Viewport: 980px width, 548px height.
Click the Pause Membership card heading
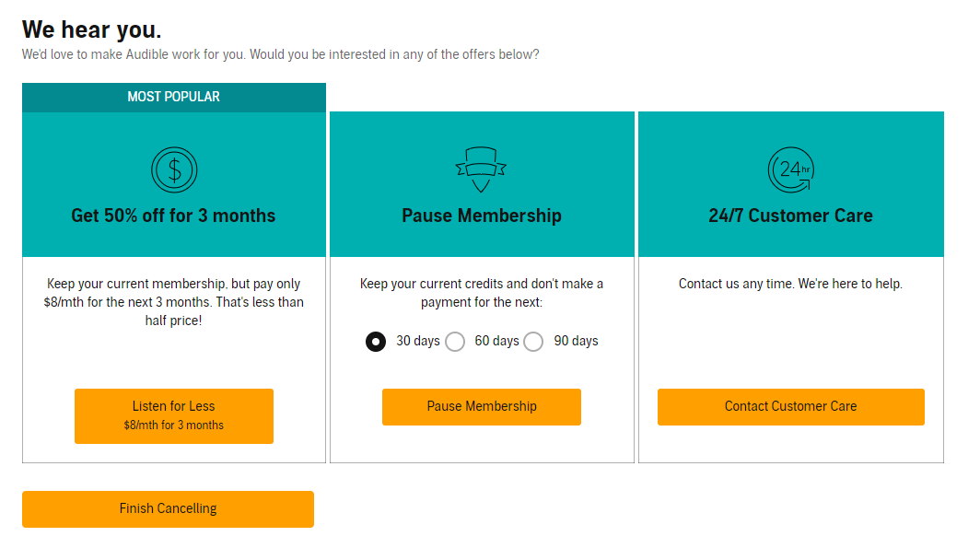point(481,216)
